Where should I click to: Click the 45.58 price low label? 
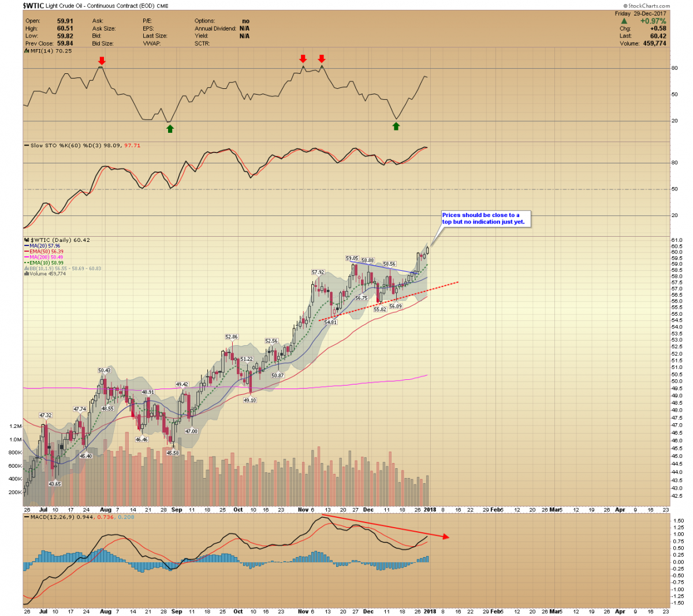pos(173,453)
